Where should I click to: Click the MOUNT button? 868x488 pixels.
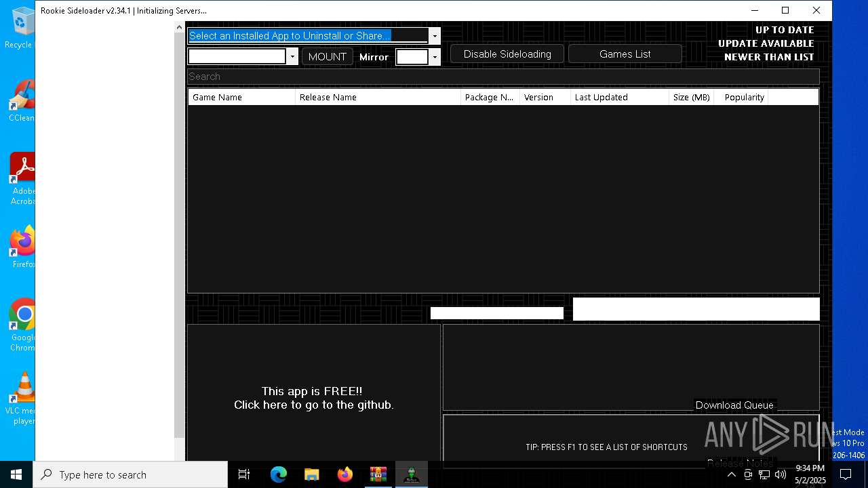[x=327, y=57]
